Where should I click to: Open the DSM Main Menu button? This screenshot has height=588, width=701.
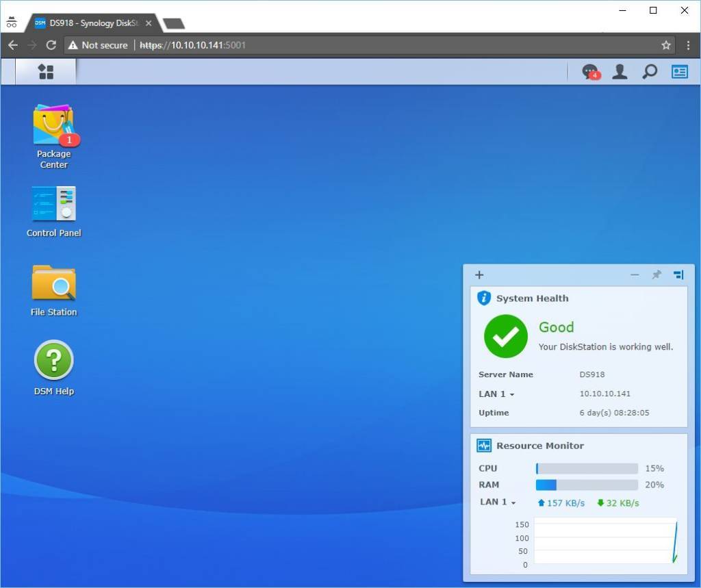(x=46, y=72)
